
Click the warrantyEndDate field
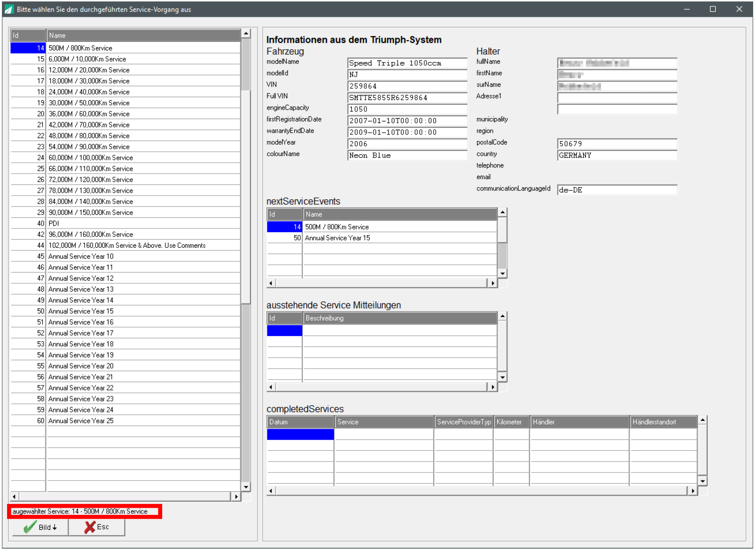[407, 132]
